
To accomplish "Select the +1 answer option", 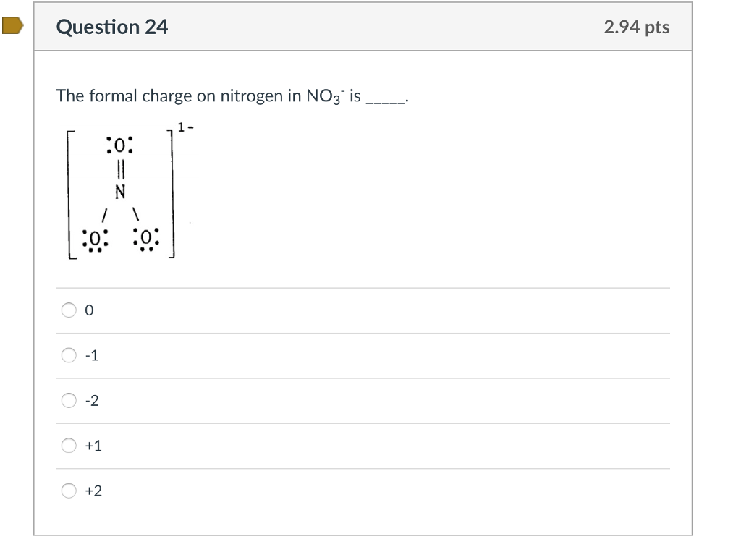I will 69,445.
